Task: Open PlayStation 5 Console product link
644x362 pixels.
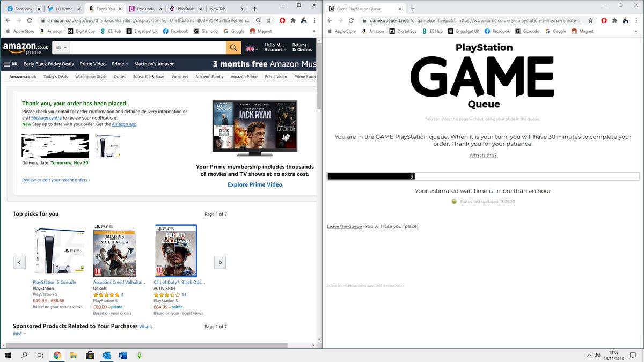Action: (x=54, y=282)
